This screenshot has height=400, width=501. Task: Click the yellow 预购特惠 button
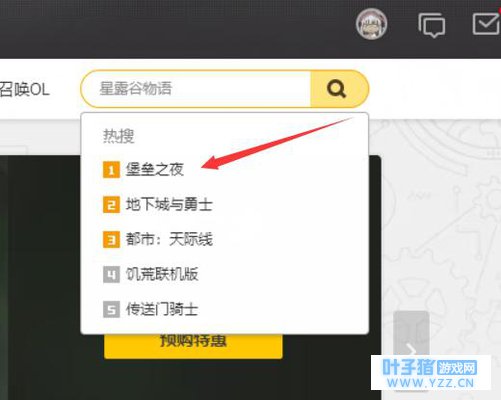[x=193, y=345]
